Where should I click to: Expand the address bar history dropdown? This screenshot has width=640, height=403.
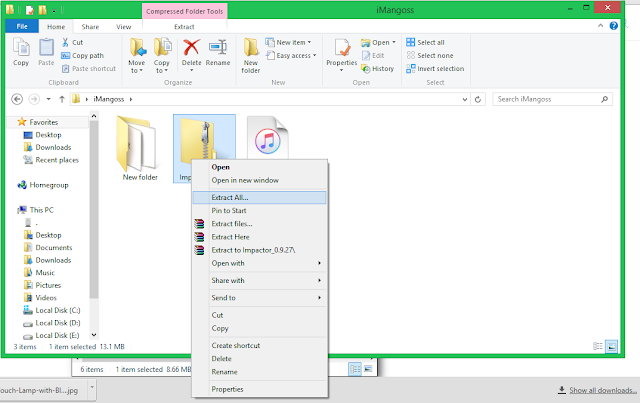464,99
